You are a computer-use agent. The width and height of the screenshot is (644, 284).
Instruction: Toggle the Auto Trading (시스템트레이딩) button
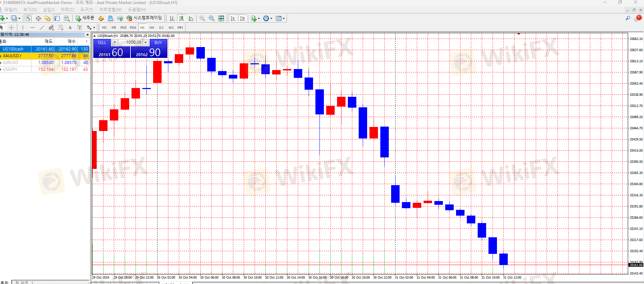click(144, 18)
